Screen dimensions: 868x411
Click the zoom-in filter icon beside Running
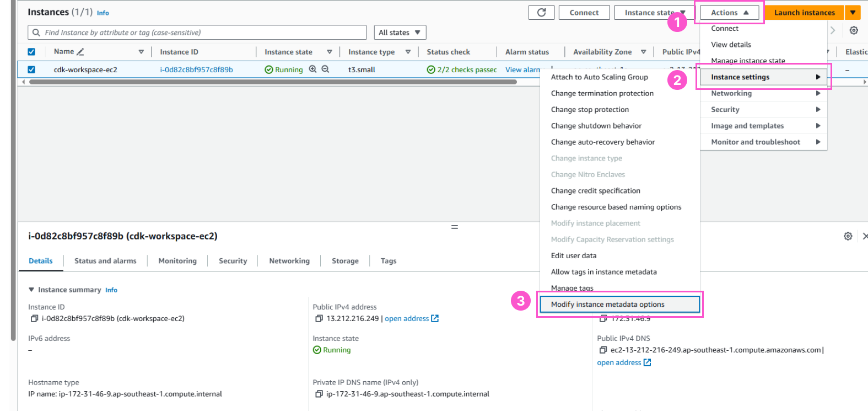313,70
